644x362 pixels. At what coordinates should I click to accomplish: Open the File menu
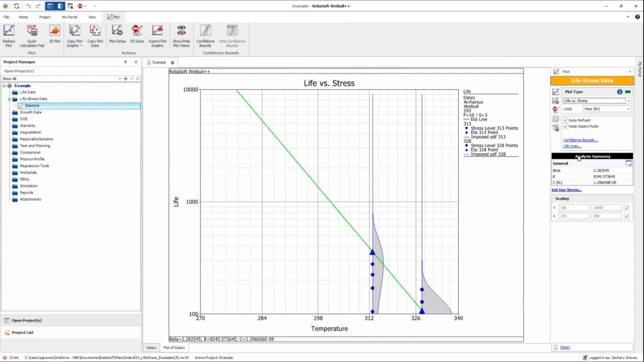click(7, 17)
